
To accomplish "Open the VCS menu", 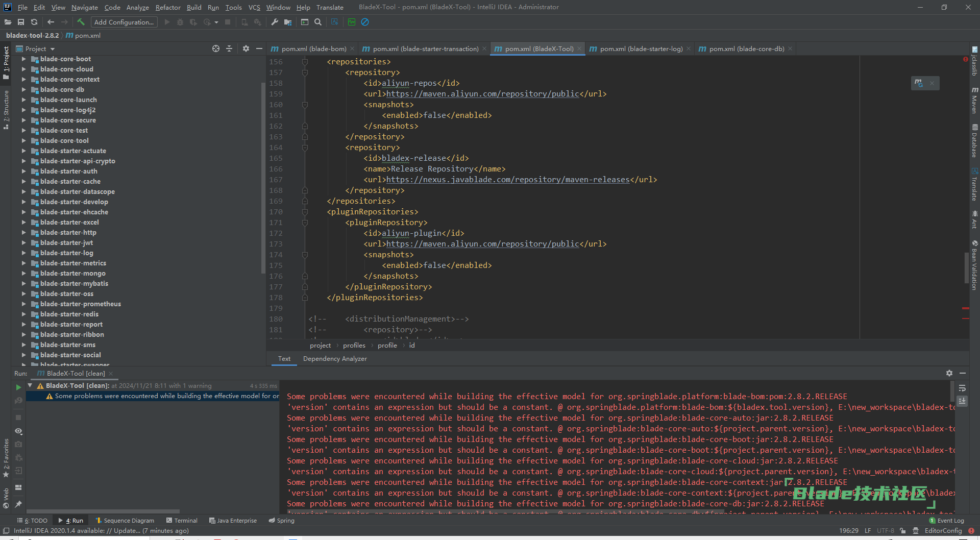I will coord(254,7).
